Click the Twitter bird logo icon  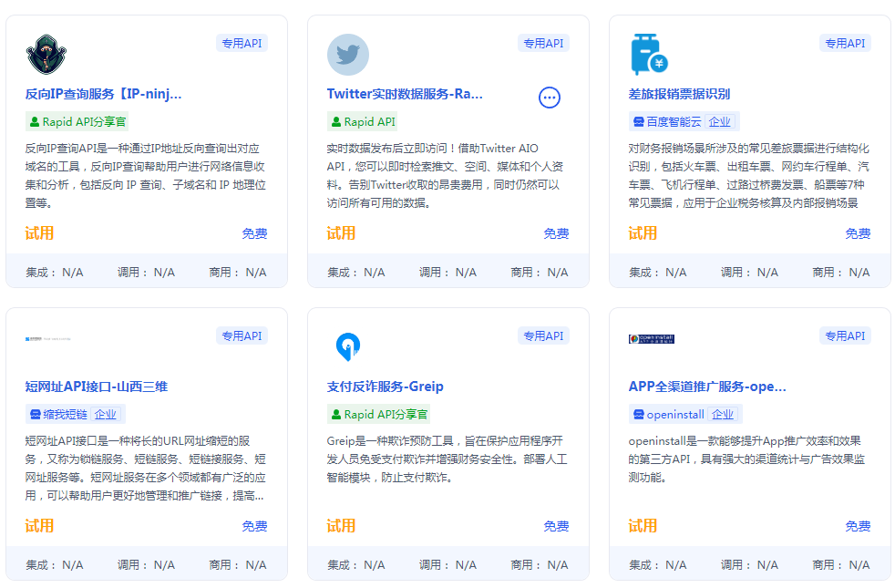(348, 54)
